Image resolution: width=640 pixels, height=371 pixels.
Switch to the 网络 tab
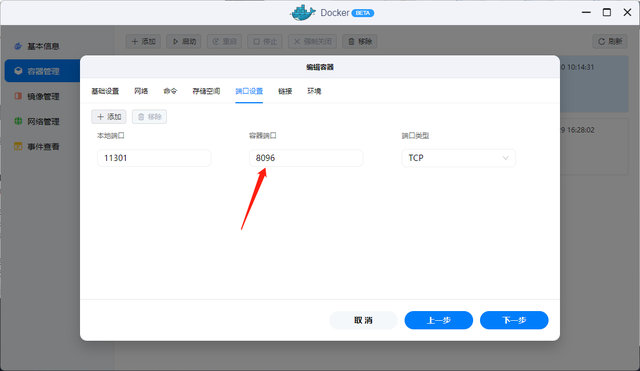coord(141,91)
